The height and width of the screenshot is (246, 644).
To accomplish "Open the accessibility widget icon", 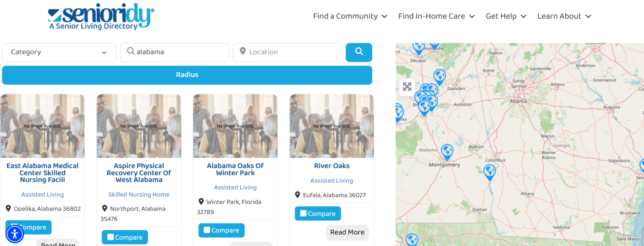I will 15,234.
